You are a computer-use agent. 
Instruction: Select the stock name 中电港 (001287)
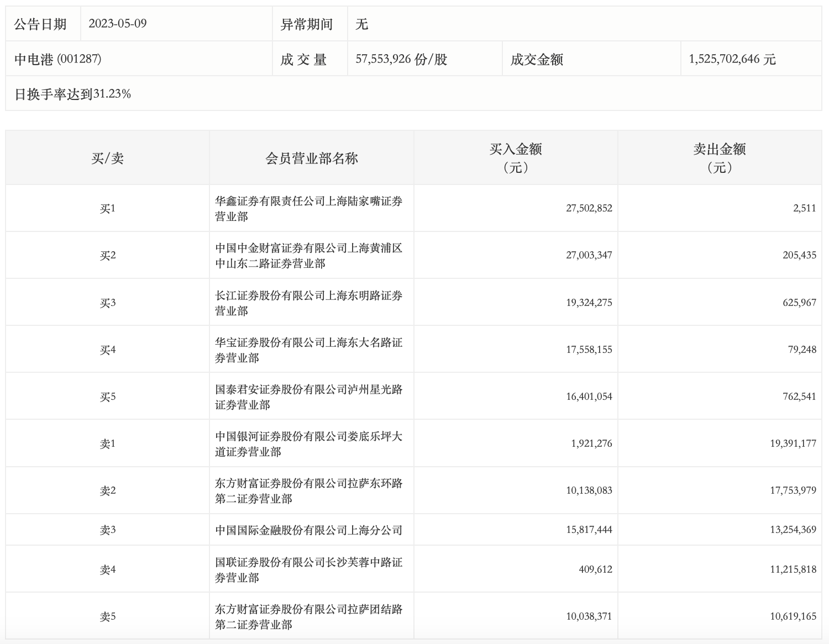(58, 59)
